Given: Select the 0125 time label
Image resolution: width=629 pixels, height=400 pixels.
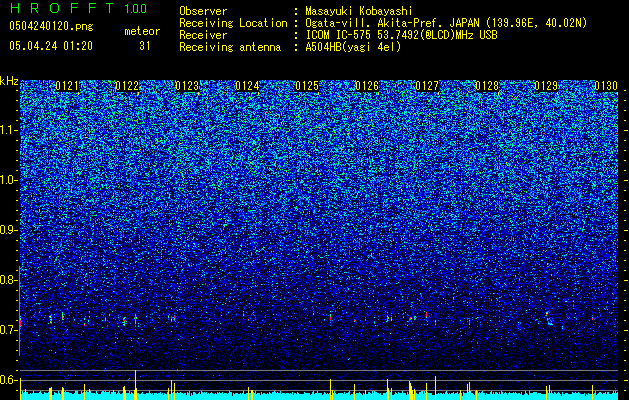Looking at the screenshot, I should [307, 86].
